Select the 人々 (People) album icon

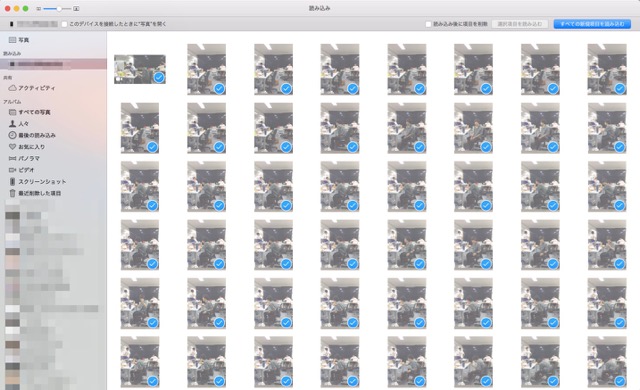(12, 124)
